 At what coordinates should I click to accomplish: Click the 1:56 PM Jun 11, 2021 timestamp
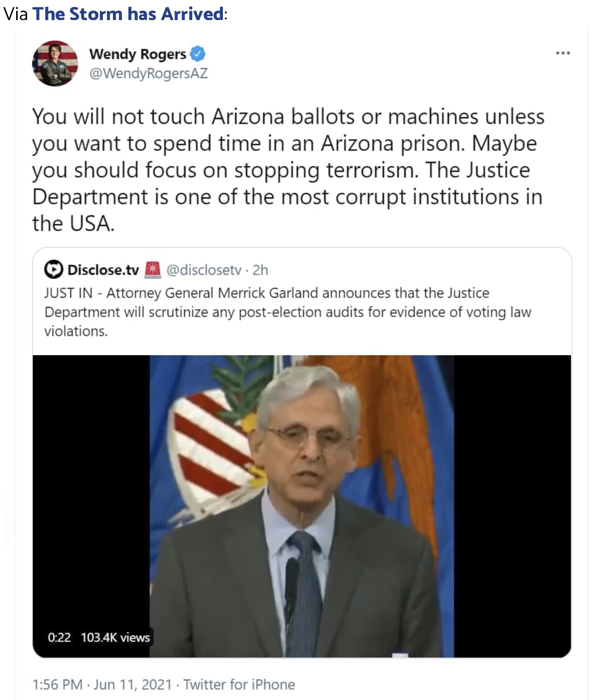pyautogui.click(x=102, y=685)
